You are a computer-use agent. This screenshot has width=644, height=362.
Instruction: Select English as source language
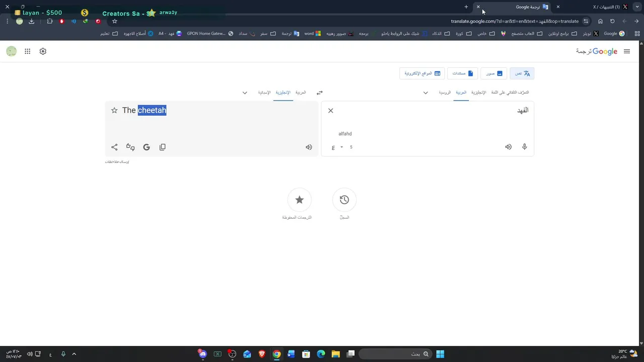(x=478, y=93)
